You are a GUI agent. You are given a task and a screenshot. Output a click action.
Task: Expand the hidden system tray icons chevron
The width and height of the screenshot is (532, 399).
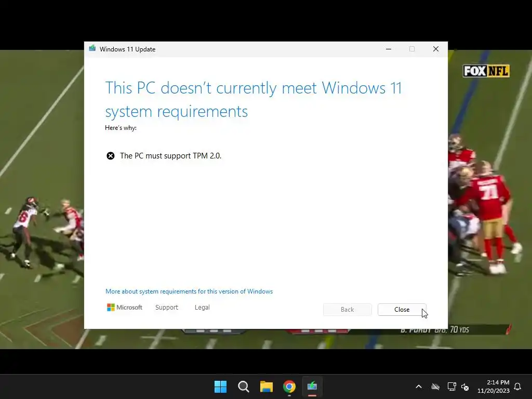pyautogui.click(x=419, y=387)
